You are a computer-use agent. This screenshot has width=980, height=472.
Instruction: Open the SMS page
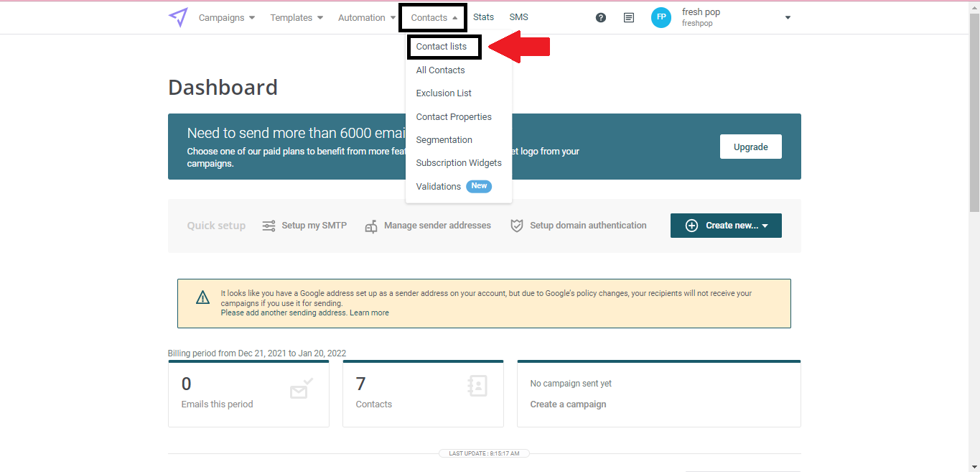tap(518, 17)
